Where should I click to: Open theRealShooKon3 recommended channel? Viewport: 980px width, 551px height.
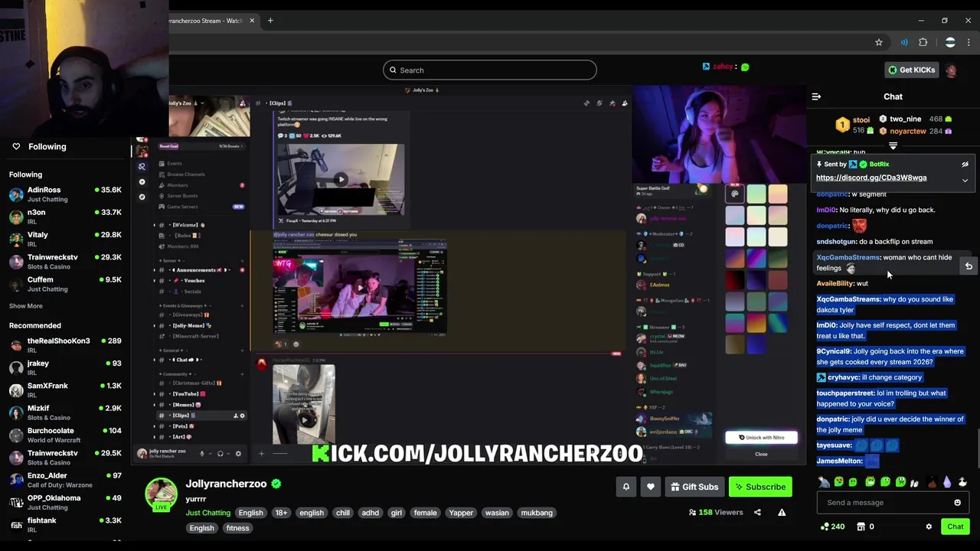coord(65,345)
